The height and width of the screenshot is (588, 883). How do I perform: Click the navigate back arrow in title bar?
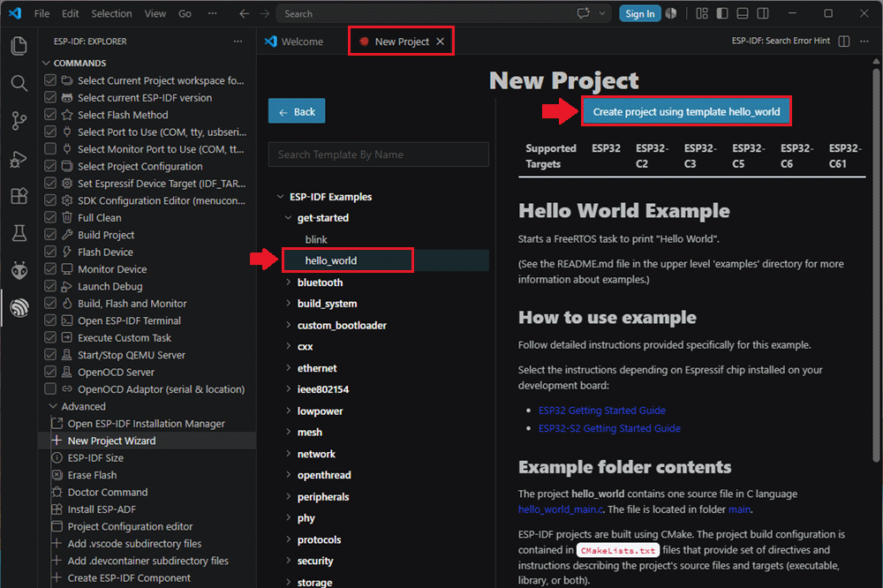(x=244, y=13)
